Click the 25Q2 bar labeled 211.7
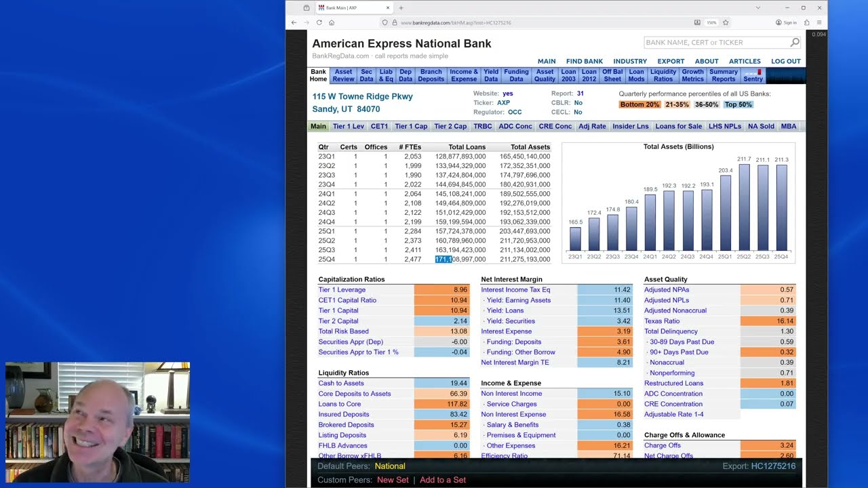The height and width of the screenshot is (488, 868). point(744,207)
